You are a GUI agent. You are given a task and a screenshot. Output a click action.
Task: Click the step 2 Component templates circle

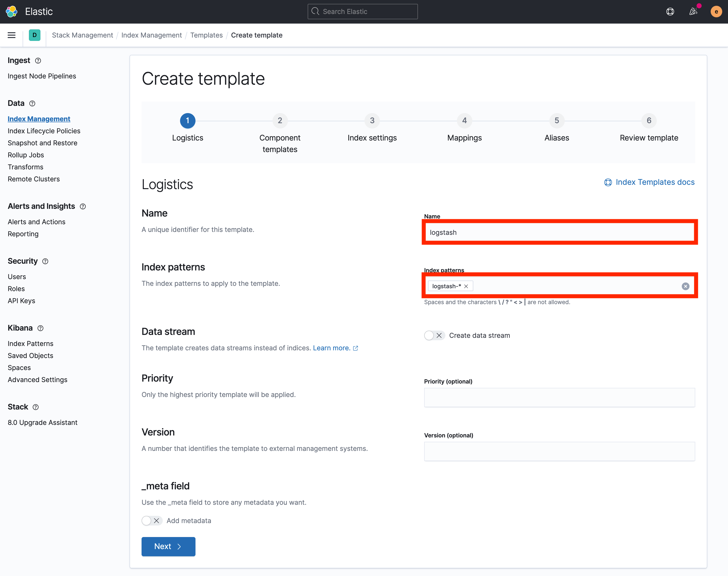pyautogui.click(x=280, y=120)
